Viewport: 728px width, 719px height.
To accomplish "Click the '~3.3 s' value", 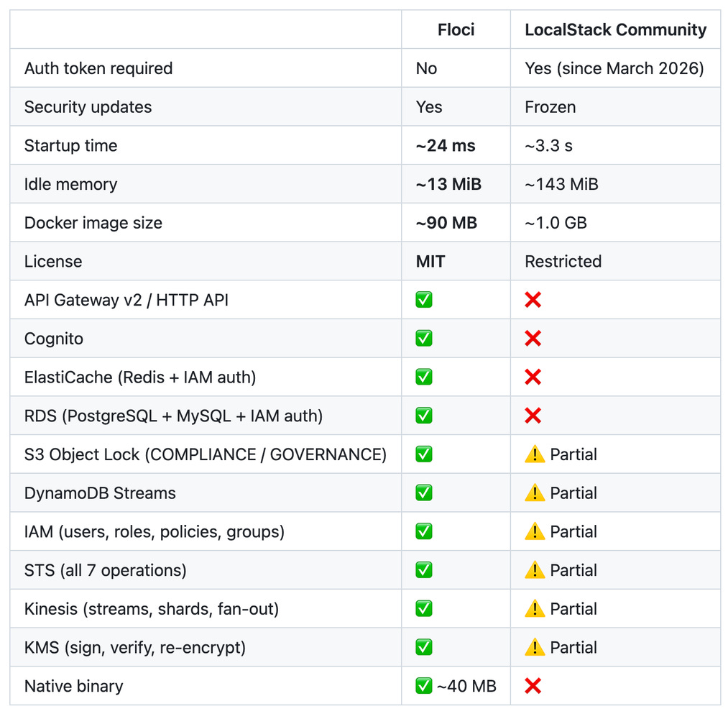I will click(x=549, y=145).
